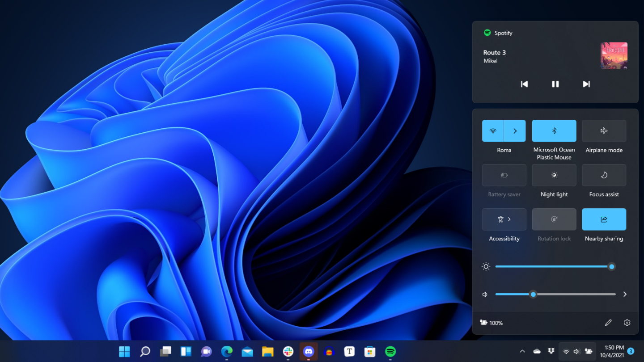Open Microsoft Store from the taskbar
The width and height of the screenshot is (644, 362).
click(369, 352)
